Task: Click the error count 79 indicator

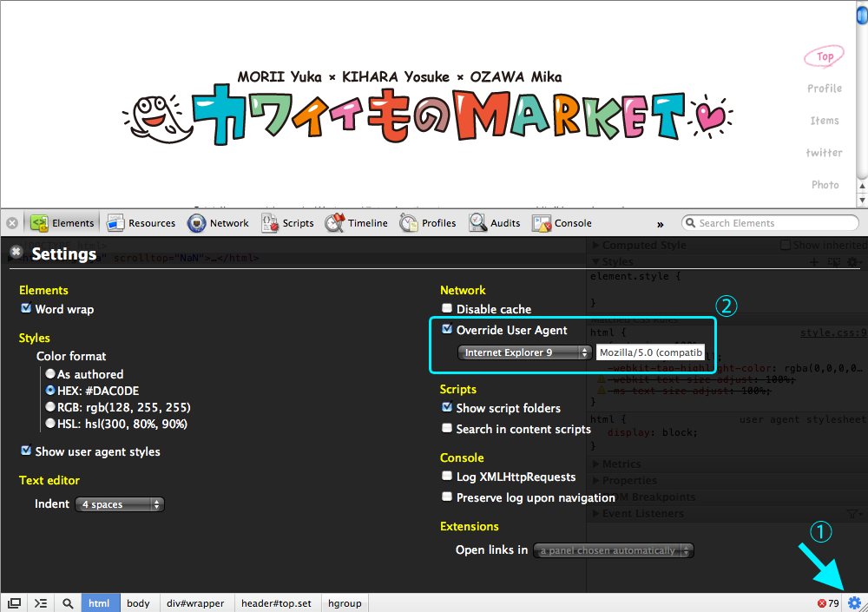Action: point(828,603)
